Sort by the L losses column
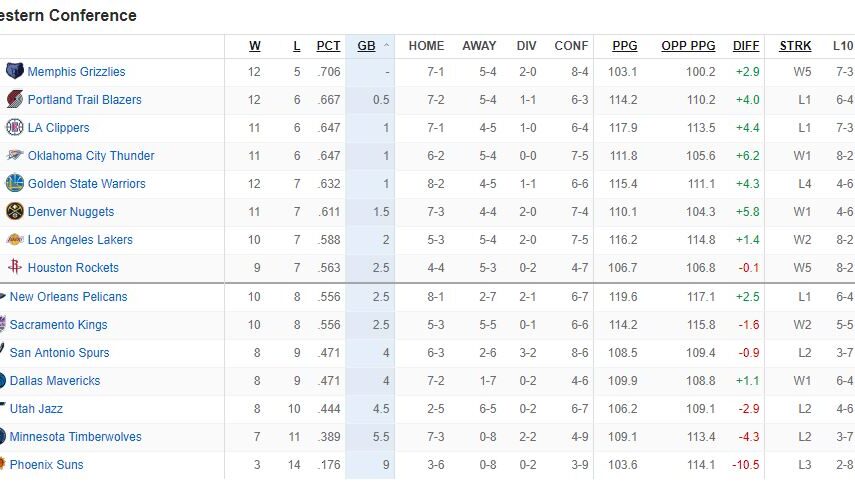 coord(296,46)
